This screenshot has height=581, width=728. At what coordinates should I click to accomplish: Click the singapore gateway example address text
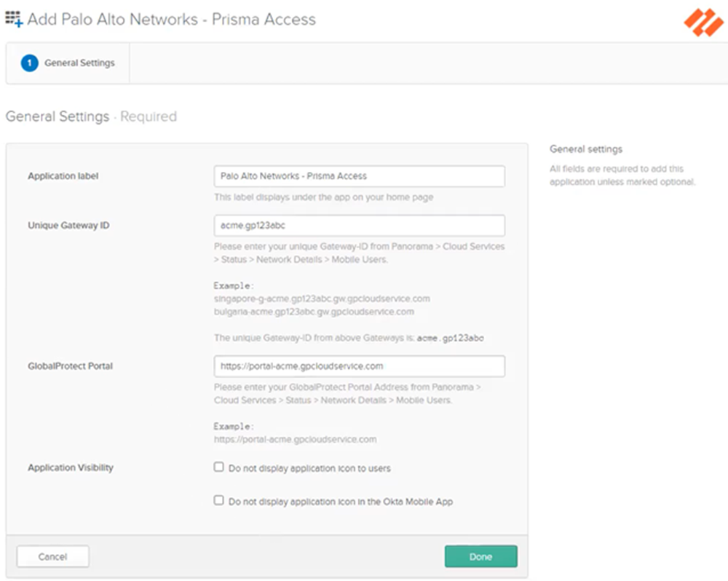[322, 299]
